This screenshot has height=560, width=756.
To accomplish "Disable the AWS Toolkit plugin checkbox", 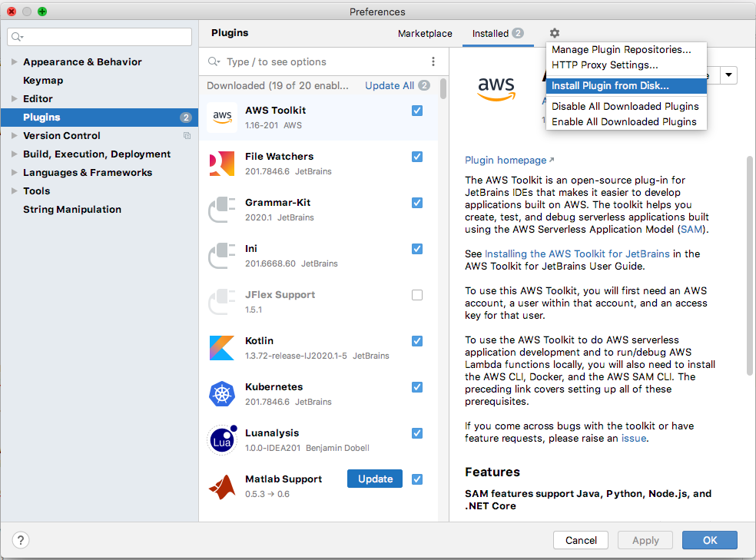I will [417, 111].
